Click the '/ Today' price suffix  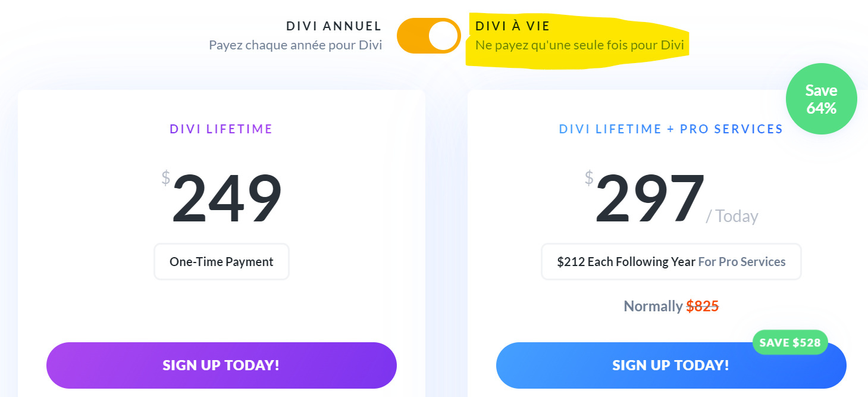pyautogui.click(x=732, y=216)
